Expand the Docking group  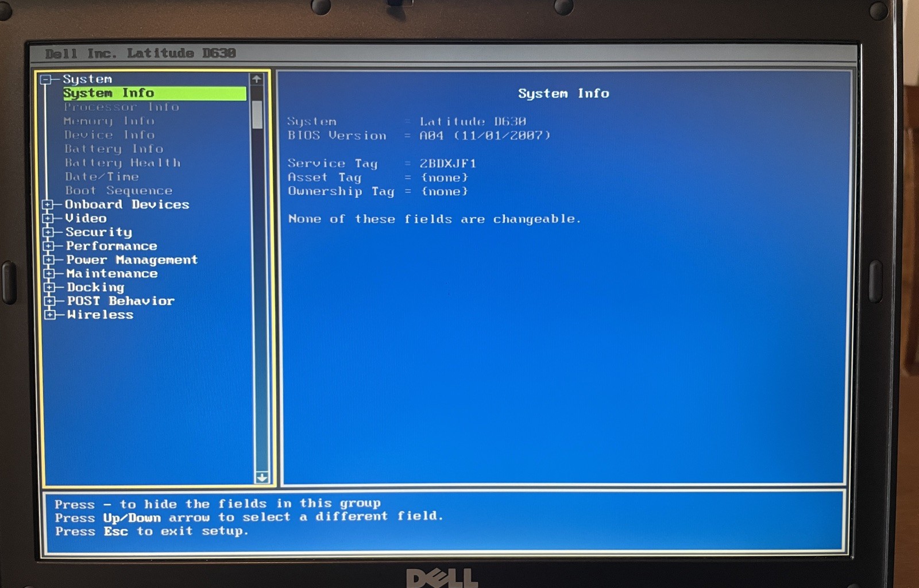(x=50, y=287)
